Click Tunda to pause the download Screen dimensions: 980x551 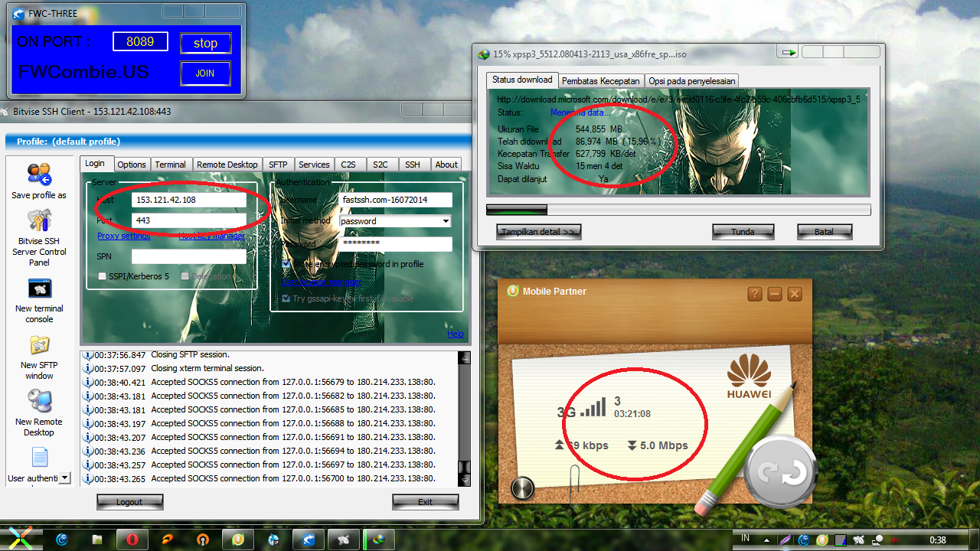click(x=743, y=231)
